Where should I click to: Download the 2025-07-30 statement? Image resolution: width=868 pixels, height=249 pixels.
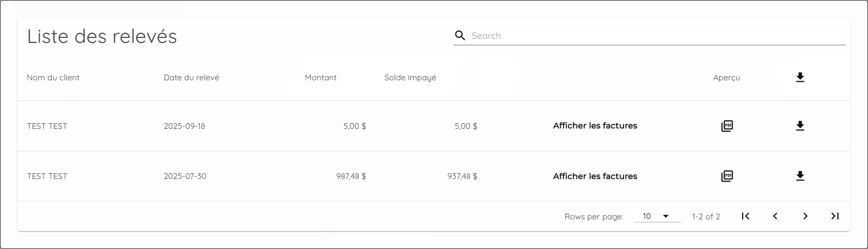[x=800, y=176]
